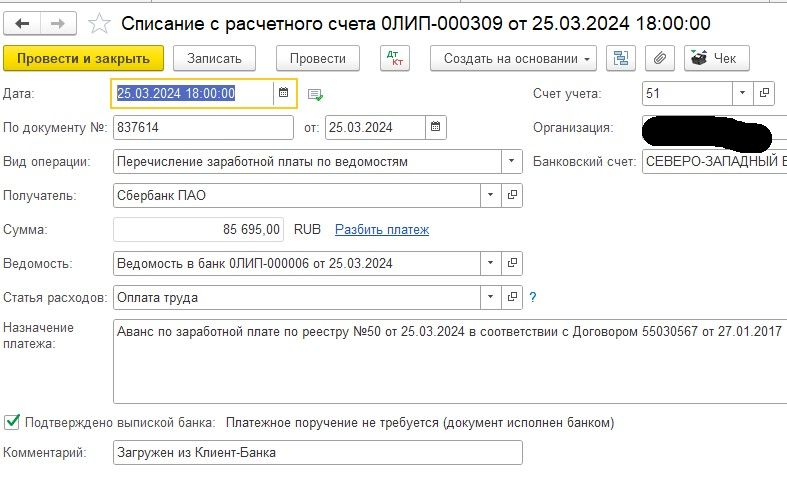Image resolution: width=787 pixels, height=481 pixels.
Task: Click RUB currency label
Action: tap(307, 229)
